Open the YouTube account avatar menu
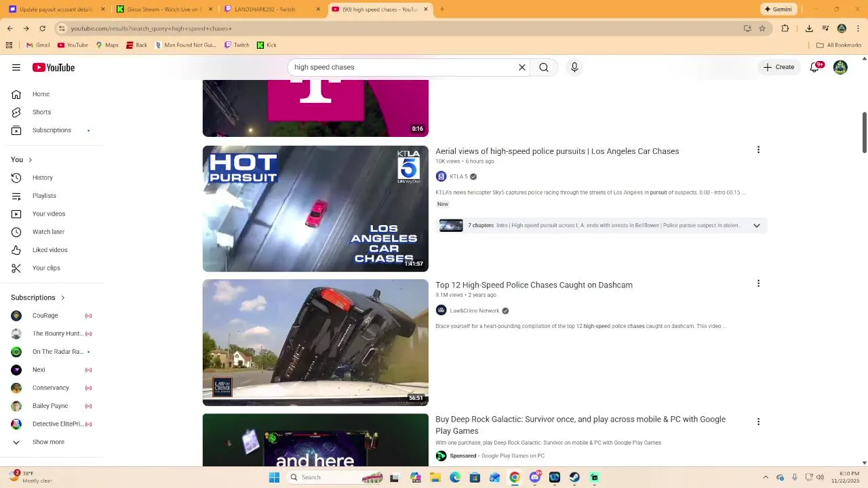This screenshot has height=488, width=868. [840, 67]
